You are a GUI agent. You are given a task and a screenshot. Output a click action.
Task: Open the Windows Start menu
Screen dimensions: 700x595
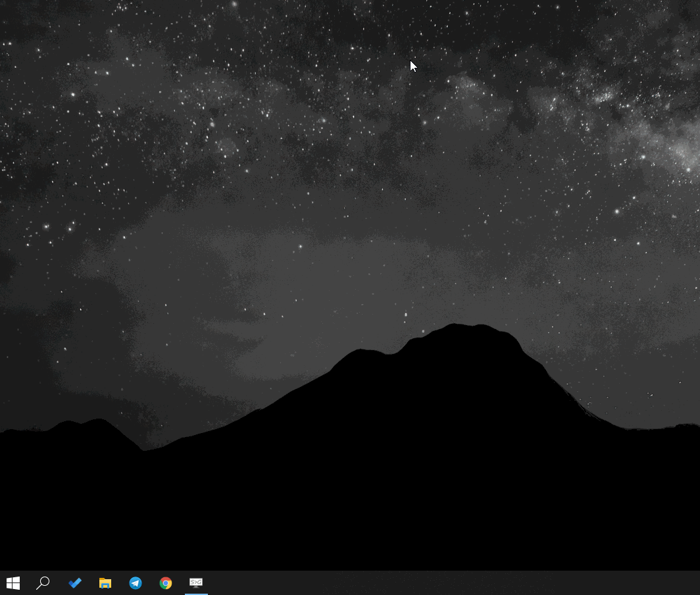point(13,583)
